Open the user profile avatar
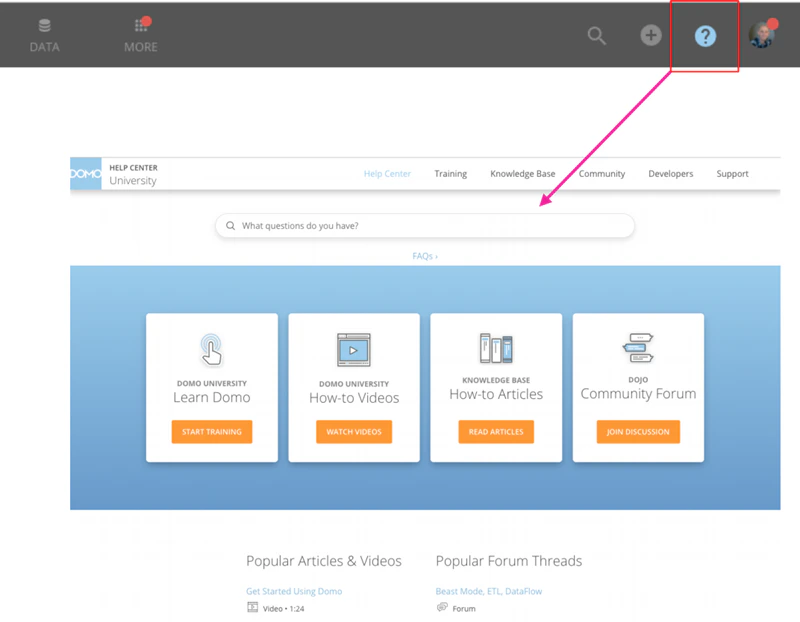 pos(761,35)
